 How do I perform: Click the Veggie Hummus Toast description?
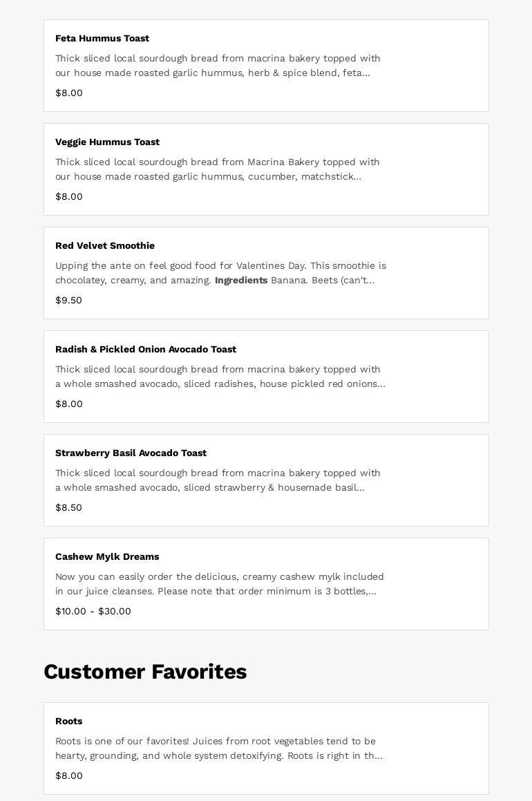218,169
